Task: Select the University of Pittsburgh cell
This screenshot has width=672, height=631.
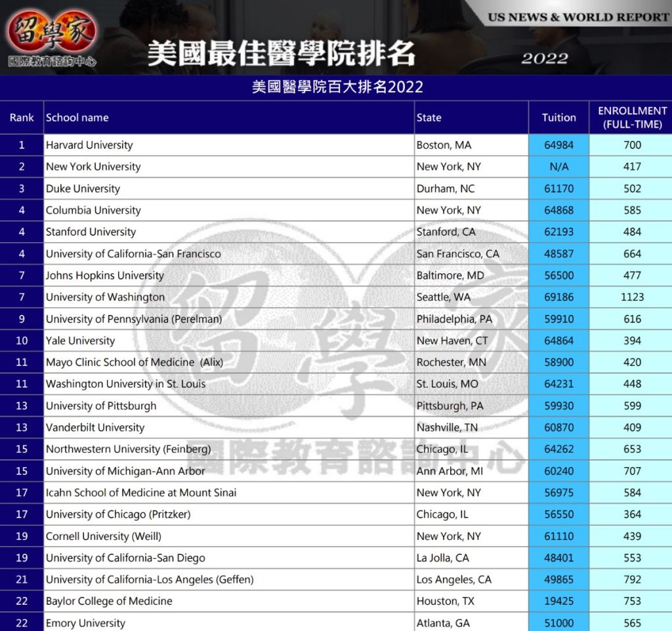Action: point(229,405)
